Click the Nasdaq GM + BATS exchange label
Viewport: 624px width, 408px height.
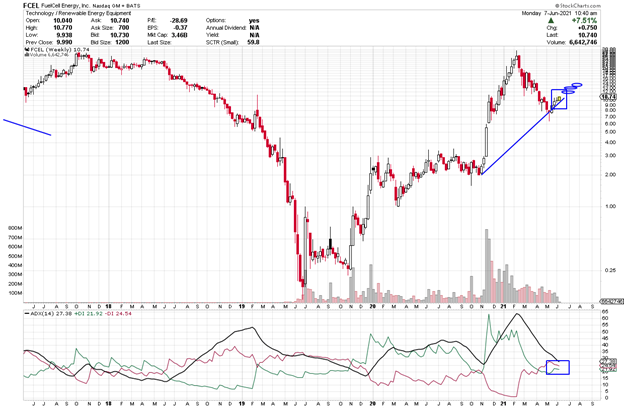[x=116, y=7]
